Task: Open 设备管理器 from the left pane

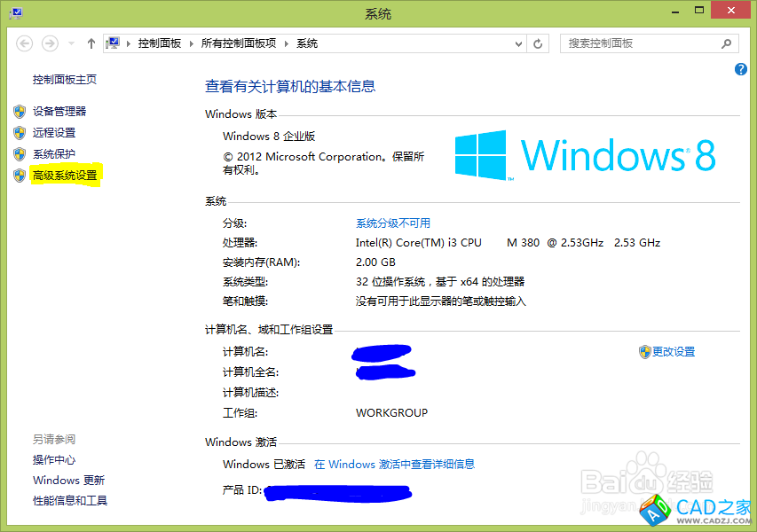Action: pyautogui.click(x=59, y=112)
